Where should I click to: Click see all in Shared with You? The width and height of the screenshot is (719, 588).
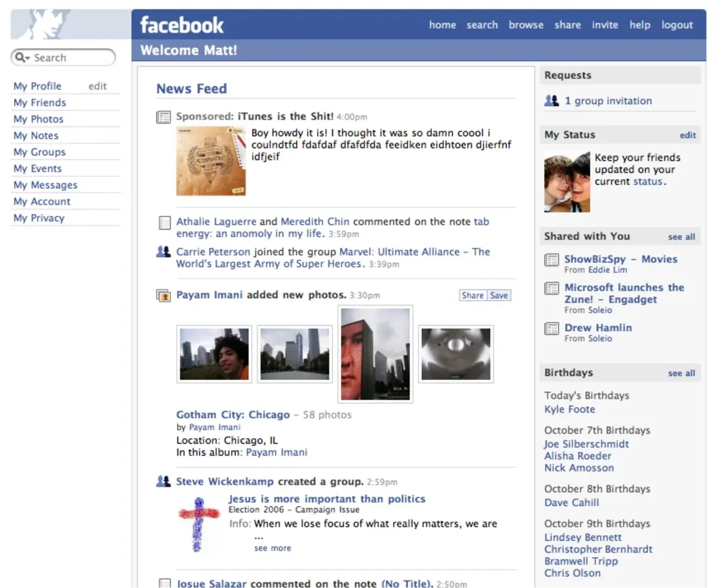click(x=682, y=237)
